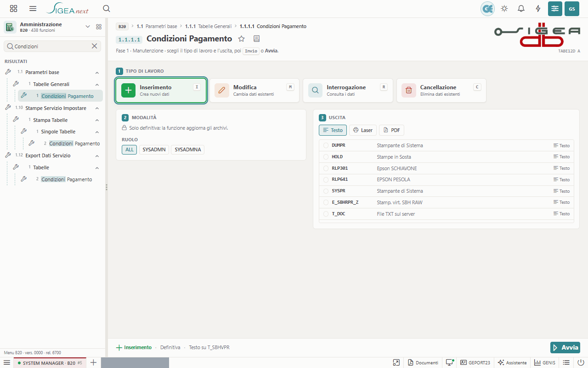Screen dimensions: 588x368
Task: Open the documentation page icon beside the title
Action: pyautogui.click(x=257, y=39)
